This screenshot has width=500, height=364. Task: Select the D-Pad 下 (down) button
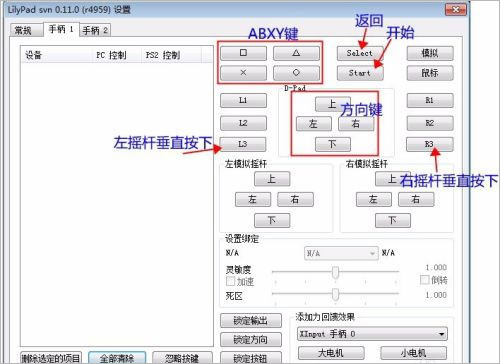point(333,144)
